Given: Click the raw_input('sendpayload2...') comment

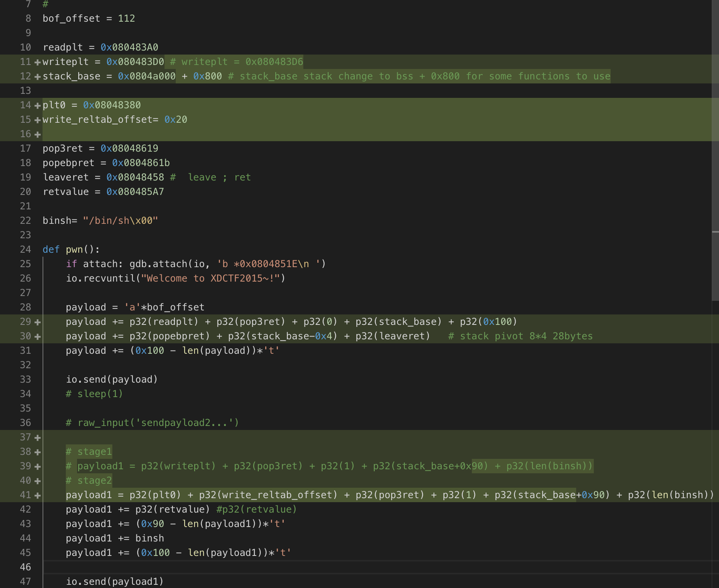Looking at the screenshot, I should pos(152,423).
